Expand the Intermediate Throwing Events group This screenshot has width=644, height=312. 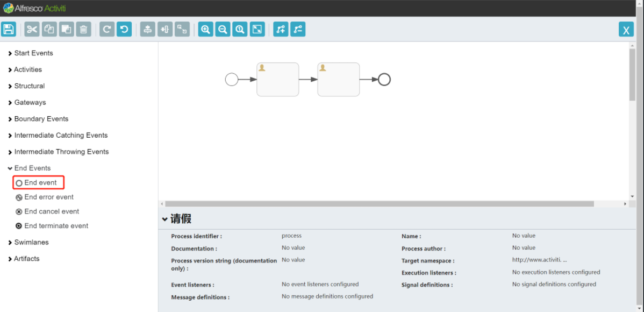coord(58,152)
